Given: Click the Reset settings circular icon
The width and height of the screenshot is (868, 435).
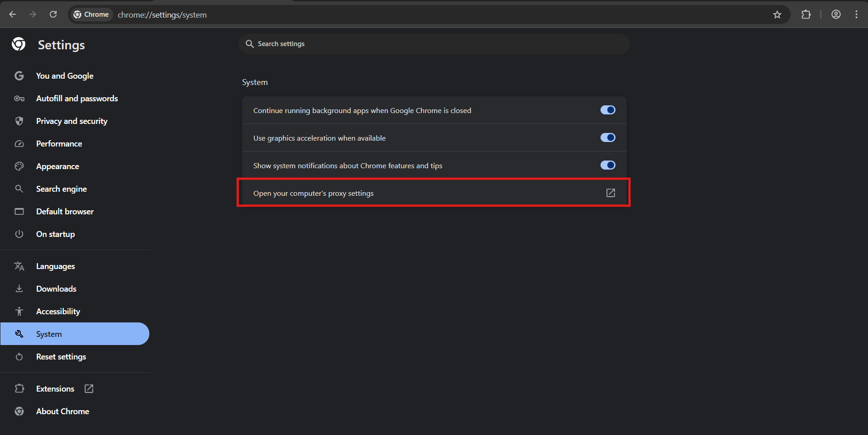Looking at the screenshot, I should click(19, 357).
